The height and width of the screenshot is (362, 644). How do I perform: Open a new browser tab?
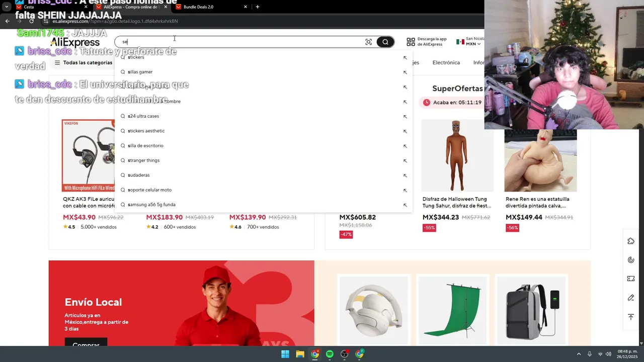pyautogui.click(x=258, y=7)
